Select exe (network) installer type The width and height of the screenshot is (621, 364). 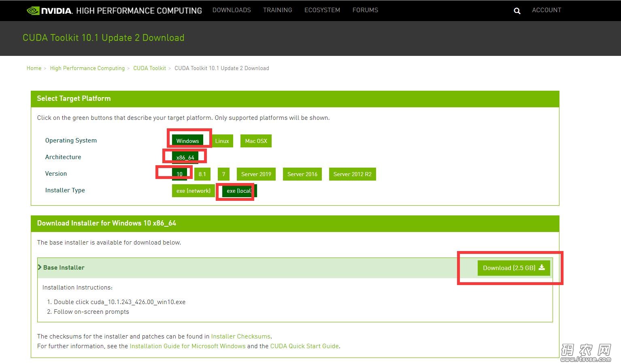tap(193, 191)
